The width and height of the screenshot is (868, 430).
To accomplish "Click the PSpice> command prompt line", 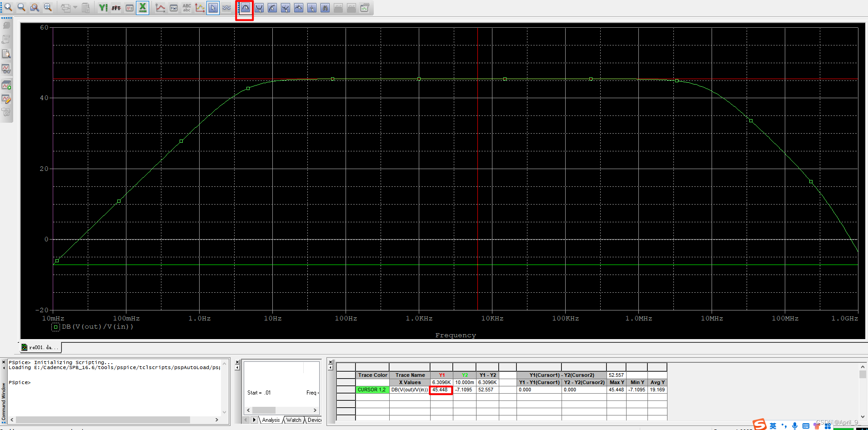I will pyautogui.click(x=20, y=382).
